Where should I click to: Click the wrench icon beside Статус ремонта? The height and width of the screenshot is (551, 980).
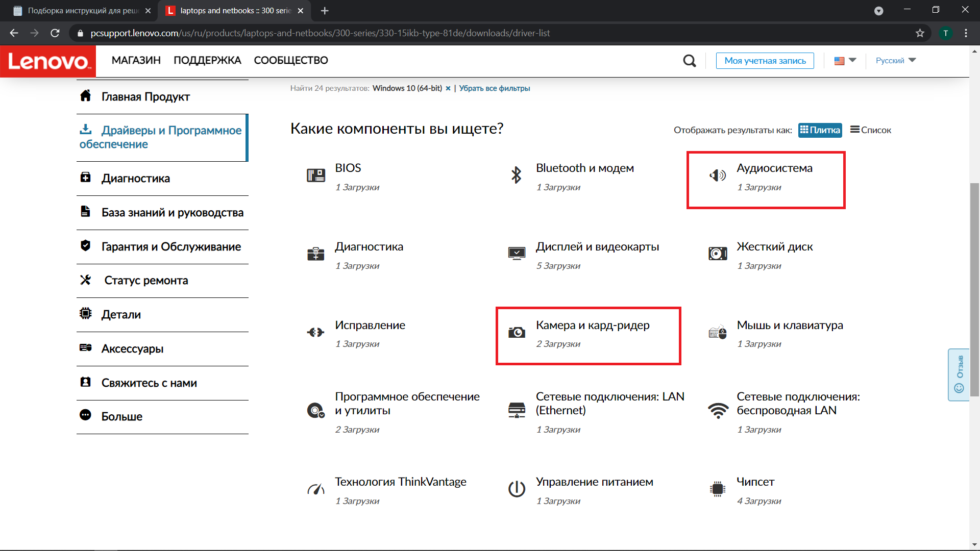tap(86, 280)
